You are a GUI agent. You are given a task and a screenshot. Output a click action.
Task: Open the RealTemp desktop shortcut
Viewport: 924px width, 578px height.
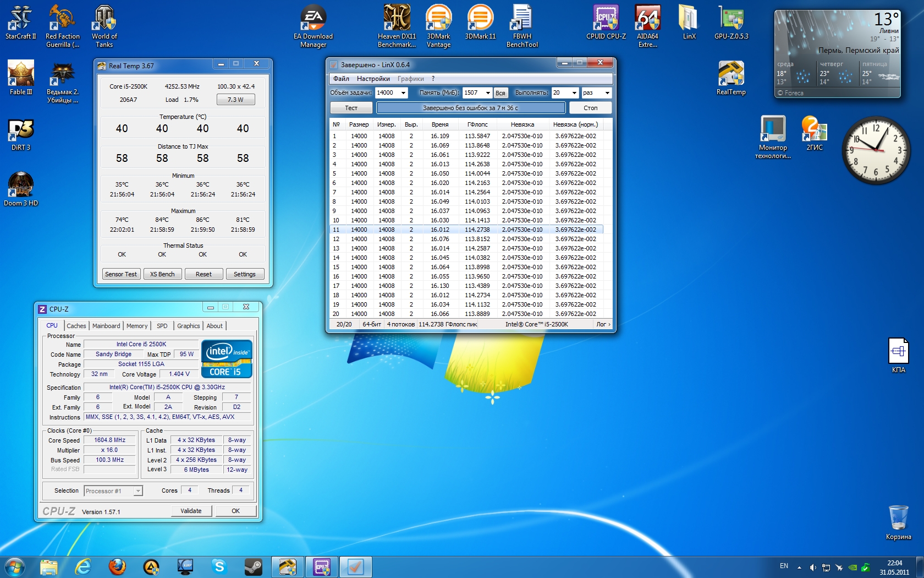click(x=731, y=78)
